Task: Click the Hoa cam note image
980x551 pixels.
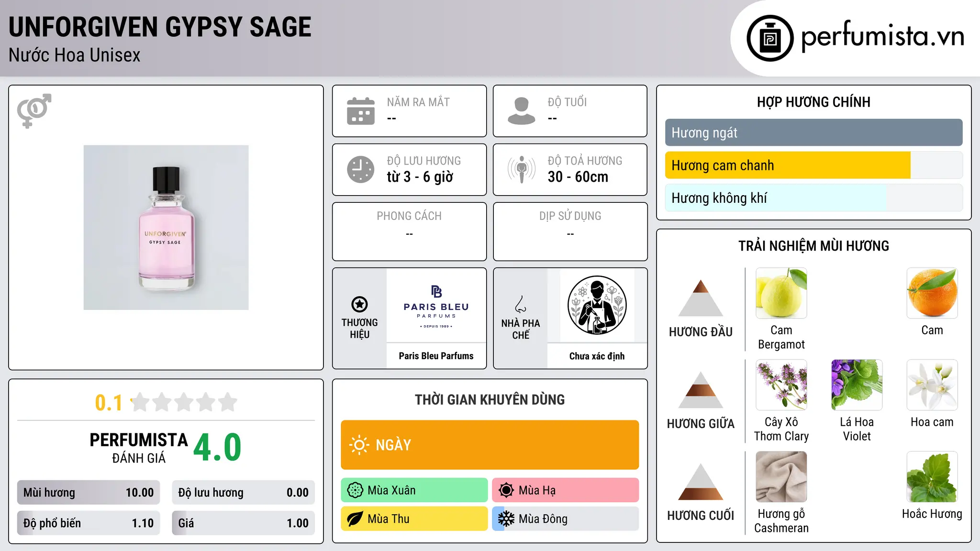Action: pos(932,385)
